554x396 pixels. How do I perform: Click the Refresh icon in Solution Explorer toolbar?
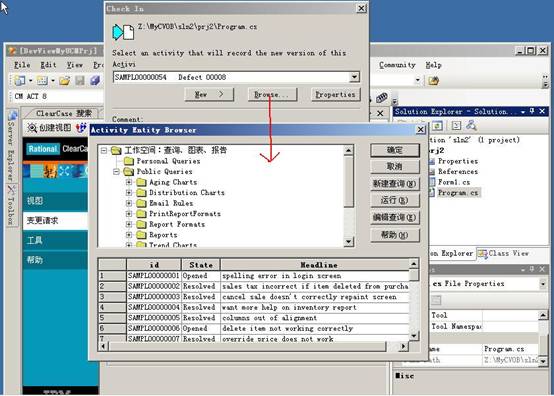point(437,125)
